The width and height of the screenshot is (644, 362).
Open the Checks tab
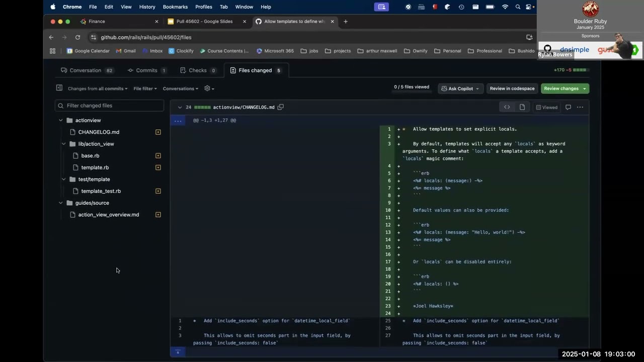pos(198,70)
